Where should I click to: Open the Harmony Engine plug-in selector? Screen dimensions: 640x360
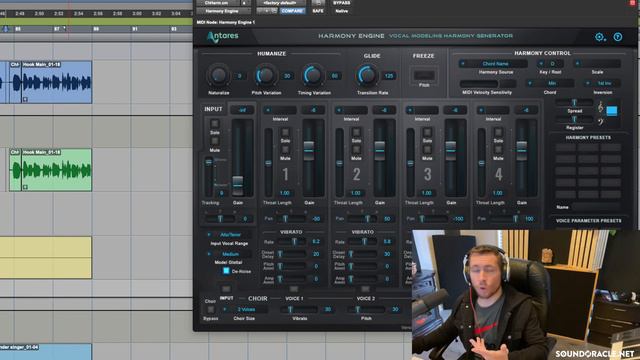(x=224, y=11)
